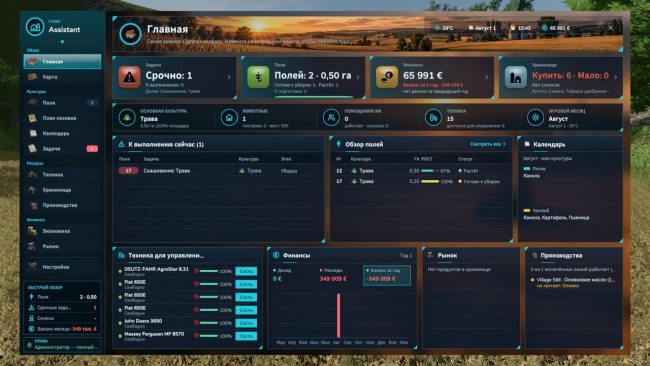Click the Расходы 349 009 € value
This screenshot has width=650, height=366.
(x=333, y=279)
